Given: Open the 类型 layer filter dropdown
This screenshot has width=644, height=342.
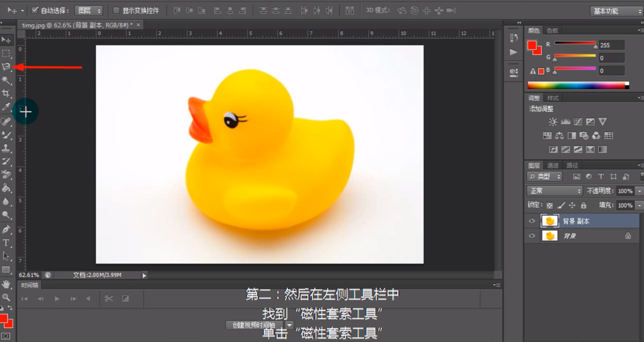Looking at the screenshot, I should (x=545, y=176).
